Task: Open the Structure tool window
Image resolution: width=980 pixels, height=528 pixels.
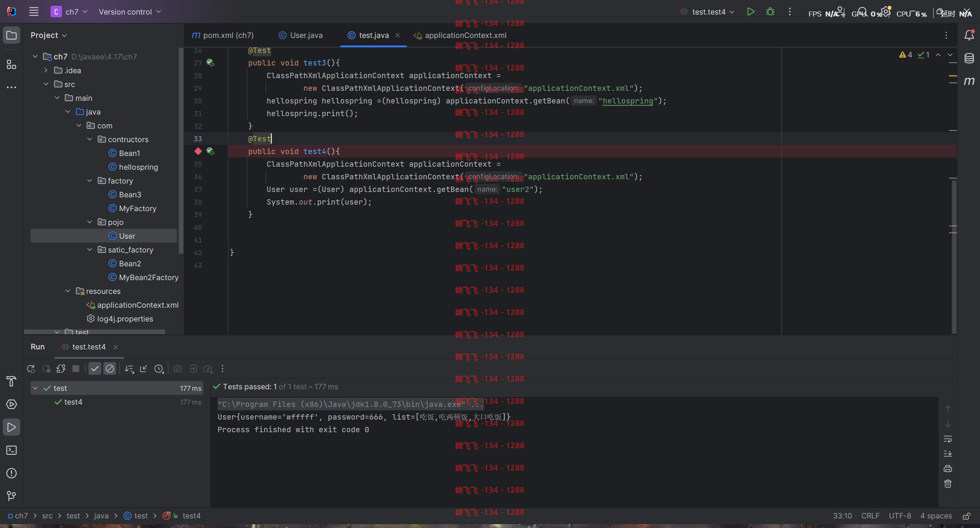Action: 11,64
